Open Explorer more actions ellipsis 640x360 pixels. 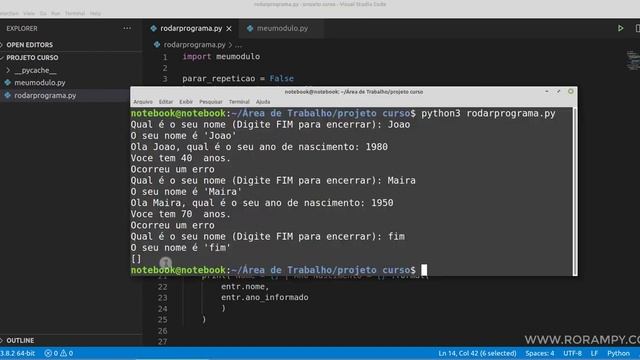coord(127,28)
